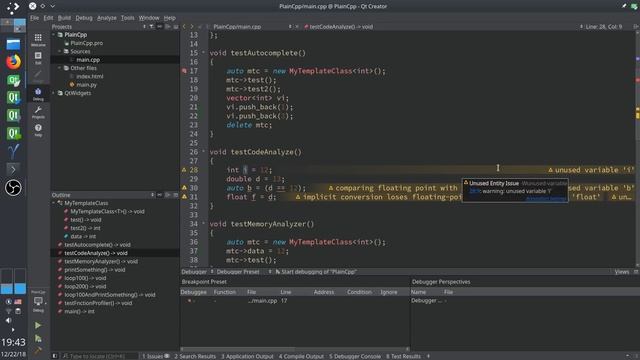Click the Type to locate search field
This screenshot has height=360, width=640.
click(100, 356)
